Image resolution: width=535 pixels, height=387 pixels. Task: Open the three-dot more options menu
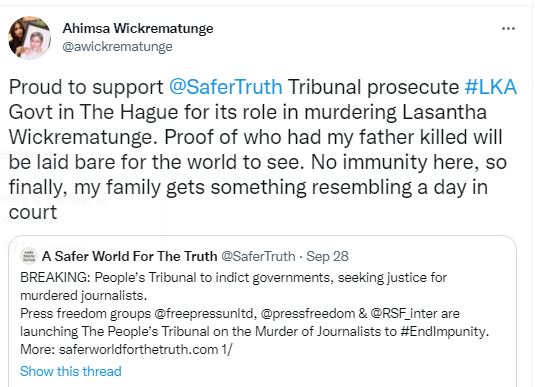click(x=508, y=28)
